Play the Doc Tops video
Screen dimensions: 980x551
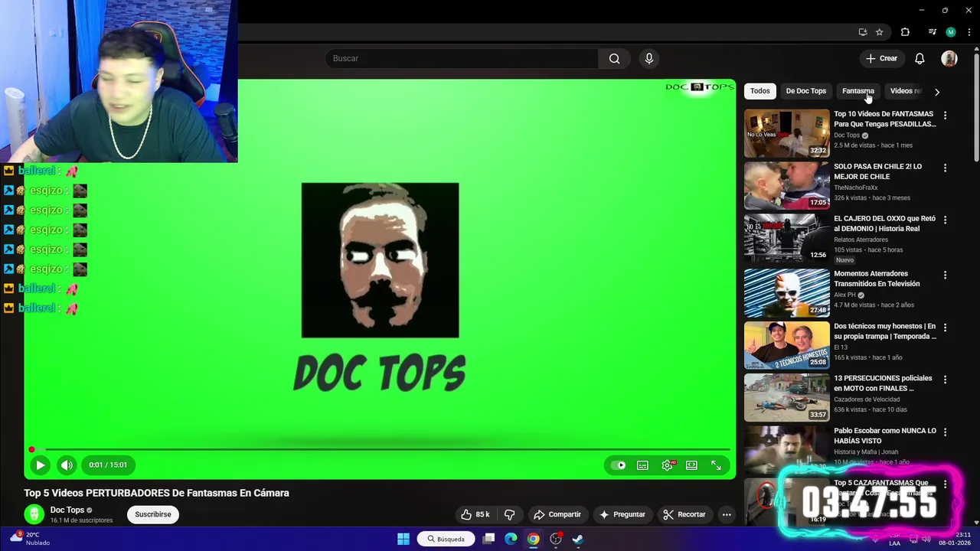tap(40, 465)
